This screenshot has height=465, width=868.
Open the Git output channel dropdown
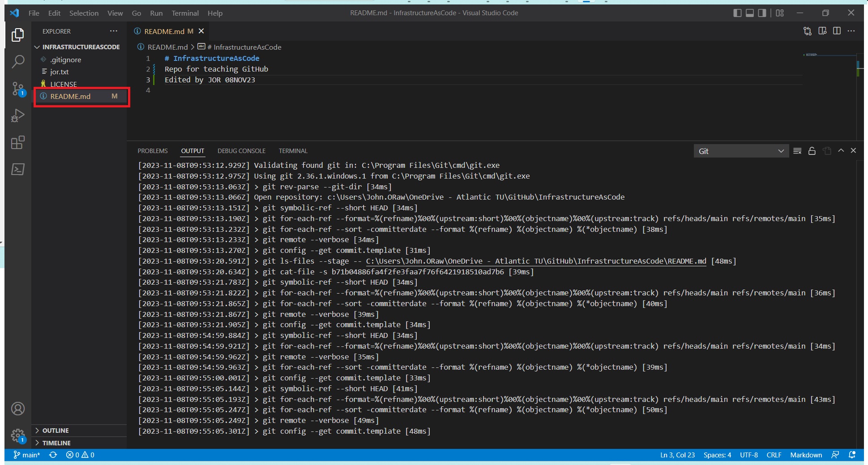pos(741,151)
